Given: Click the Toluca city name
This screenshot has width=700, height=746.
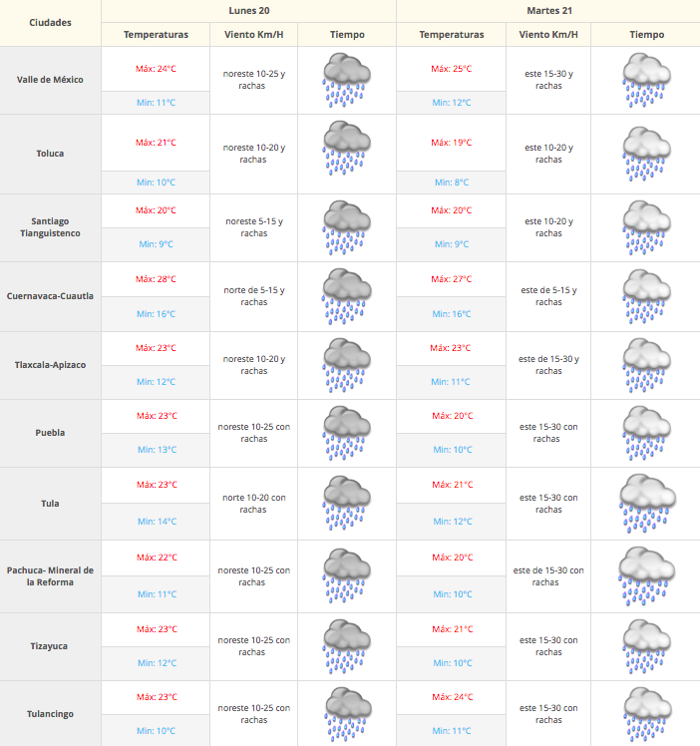Looking at the screenshot, I should 50,154.
